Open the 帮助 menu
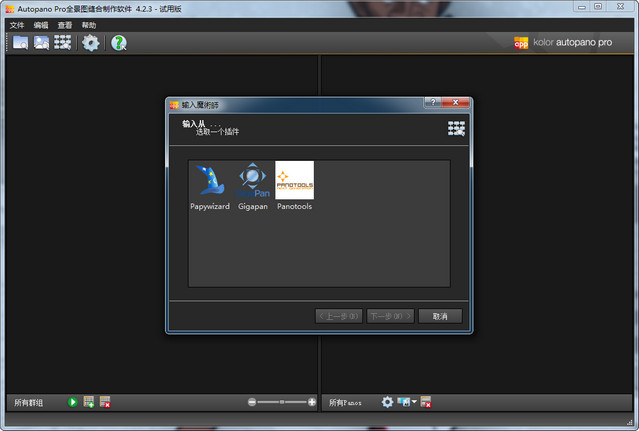This screenshot has height=431, width=639. tap(89, 25)
